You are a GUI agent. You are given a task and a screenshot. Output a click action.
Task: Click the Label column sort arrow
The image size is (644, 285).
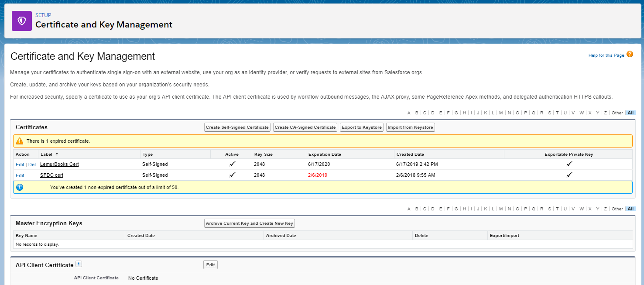click(x=57, y=154)
